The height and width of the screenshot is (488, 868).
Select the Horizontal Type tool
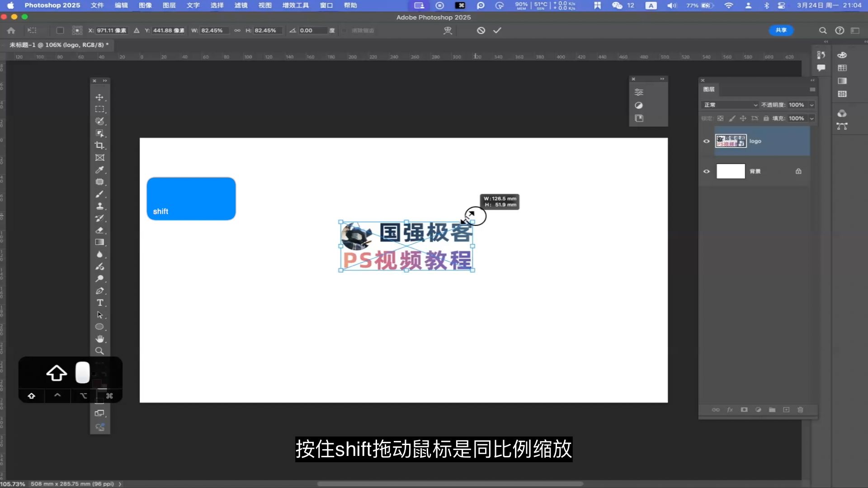point(99,303)
